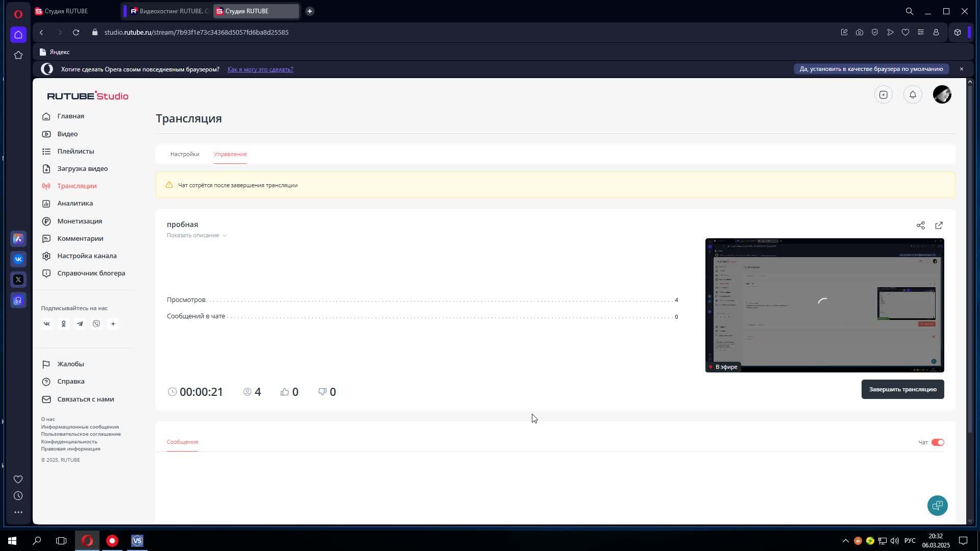Open Настройка канала in sidebar
This screenshot has height=551, width=980.
tap(87, 256)
